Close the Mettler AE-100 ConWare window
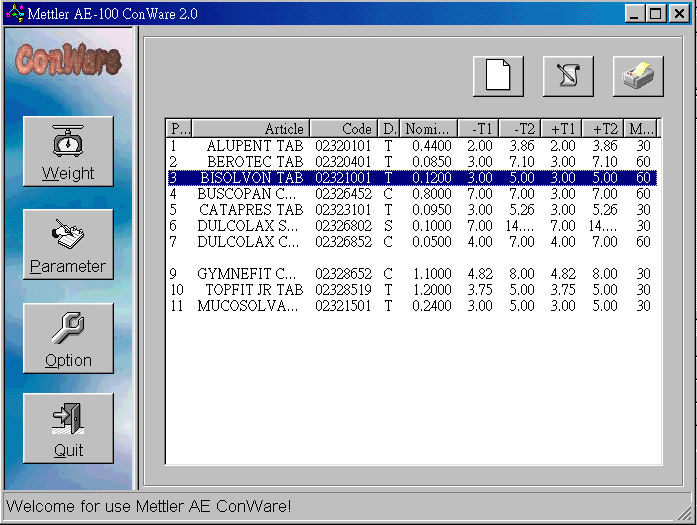The width and height of the screenshot is (697, 525). pyautogui.click(x=680, y=14)
